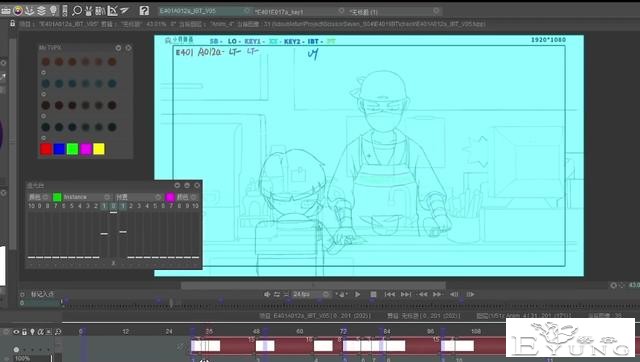
Task: Pick the yellow swatch in the color palette panel
Action: tap(99, 149)
